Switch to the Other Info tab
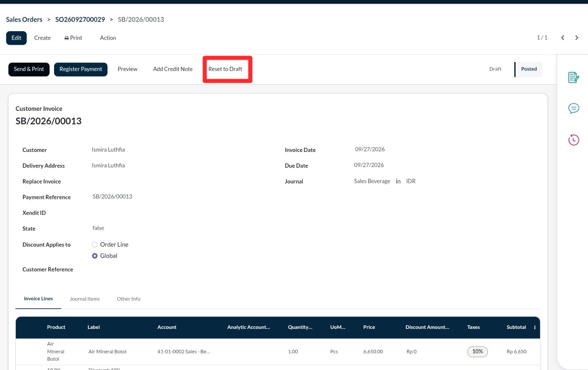 (x=129, y=299)
